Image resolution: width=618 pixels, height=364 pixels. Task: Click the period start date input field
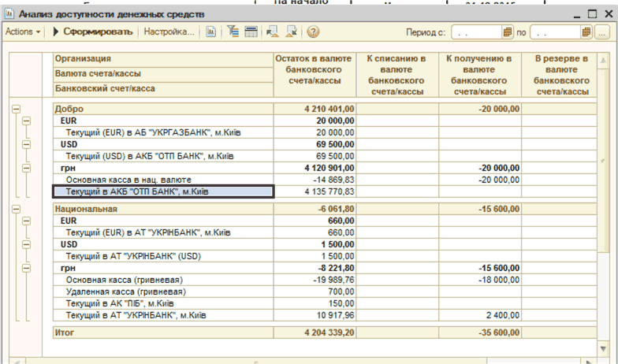pyautogui.click(x=475, y=32)
